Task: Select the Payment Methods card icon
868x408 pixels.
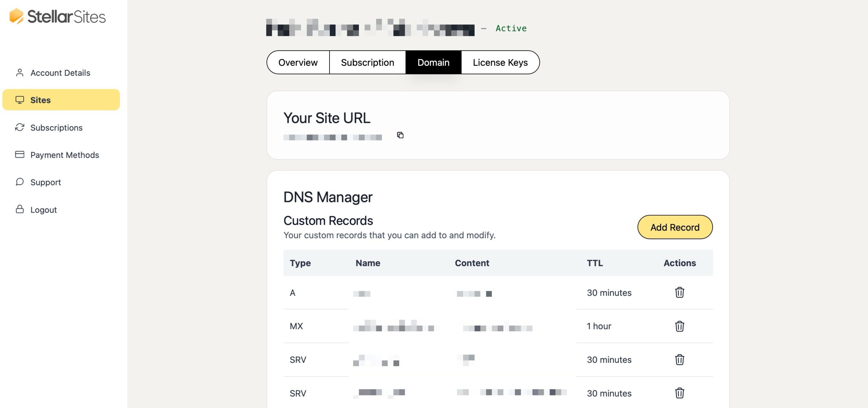Action: pyautogui.click(x=19, y=154)
